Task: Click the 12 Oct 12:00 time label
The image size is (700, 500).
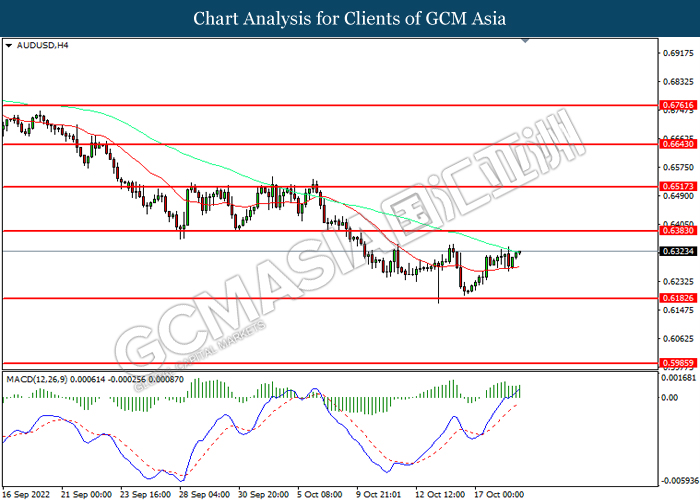Action: [440, 494]
